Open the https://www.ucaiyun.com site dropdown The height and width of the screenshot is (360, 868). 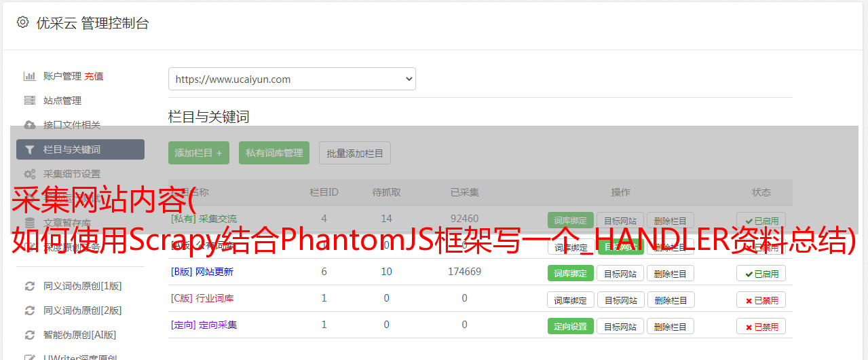coord(292,79)
